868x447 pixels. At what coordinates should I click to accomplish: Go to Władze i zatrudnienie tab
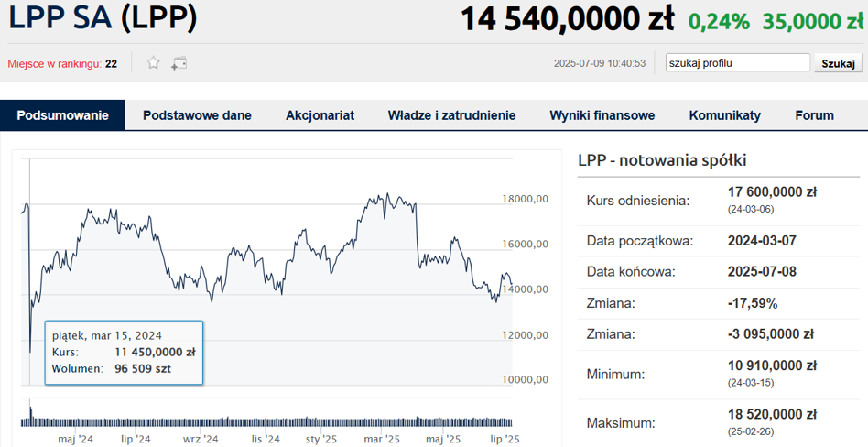pos(451,115)
